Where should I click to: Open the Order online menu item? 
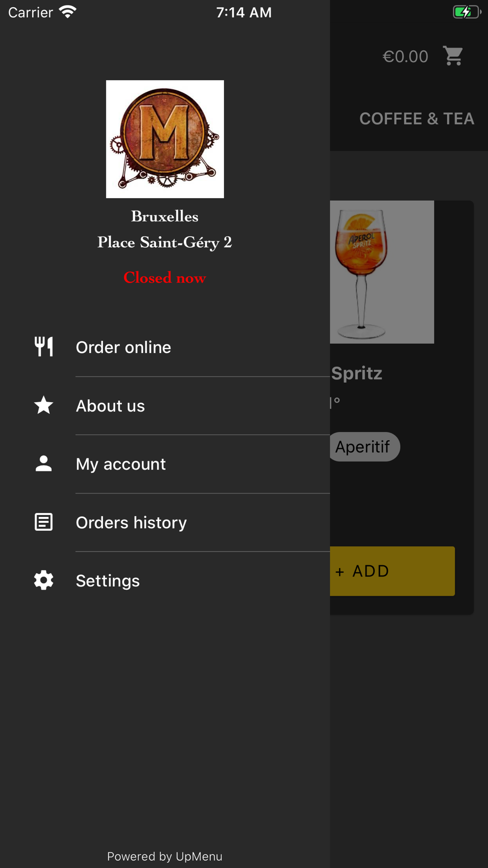pos(165,347)
